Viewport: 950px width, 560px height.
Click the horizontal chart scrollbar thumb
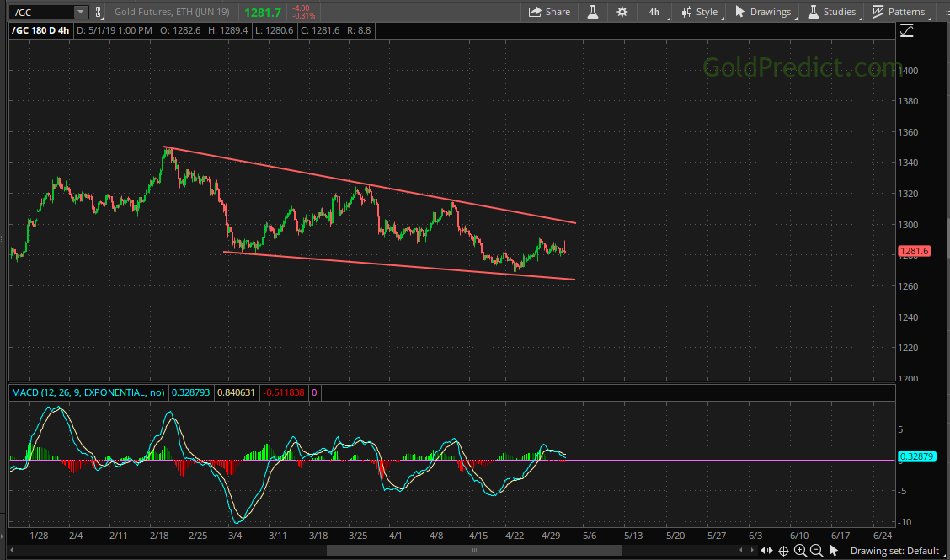pyautogui.click(x=473, y=551)
